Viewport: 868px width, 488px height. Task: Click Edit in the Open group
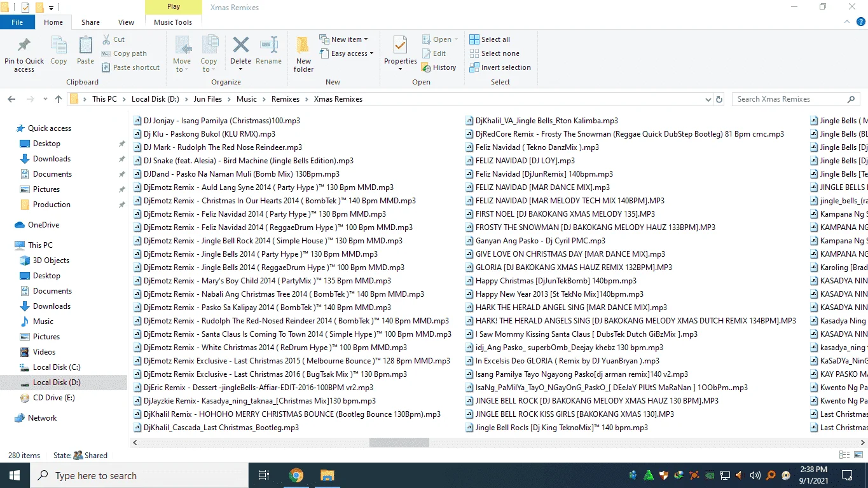pos(434,53)
